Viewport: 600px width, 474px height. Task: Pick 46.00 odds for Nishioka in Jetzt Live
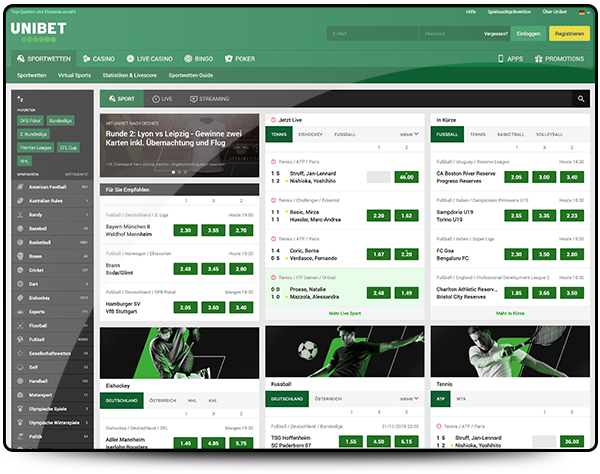[x=406, y=177]
